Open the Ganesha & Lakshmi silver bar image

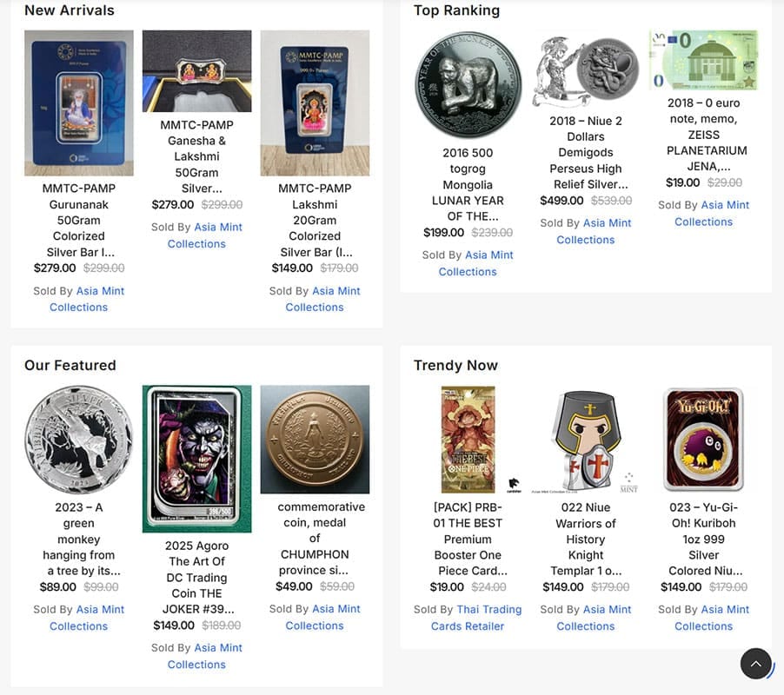click(x=196, y=71)
